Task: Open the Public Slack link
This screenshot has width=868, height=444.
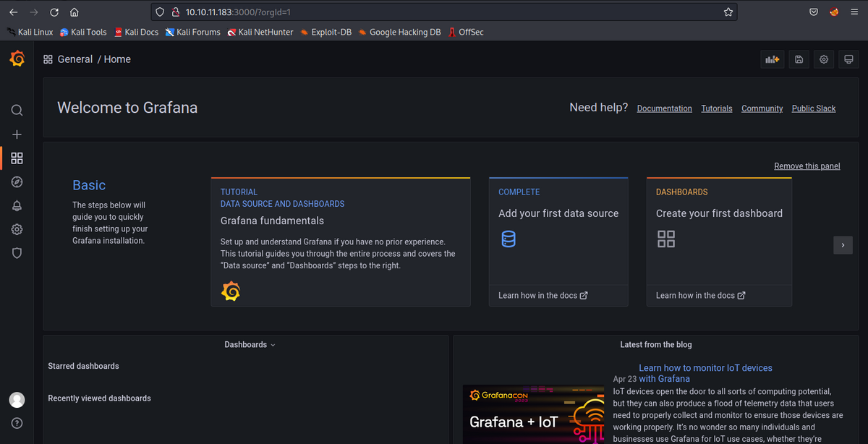Action: (814, 108)
